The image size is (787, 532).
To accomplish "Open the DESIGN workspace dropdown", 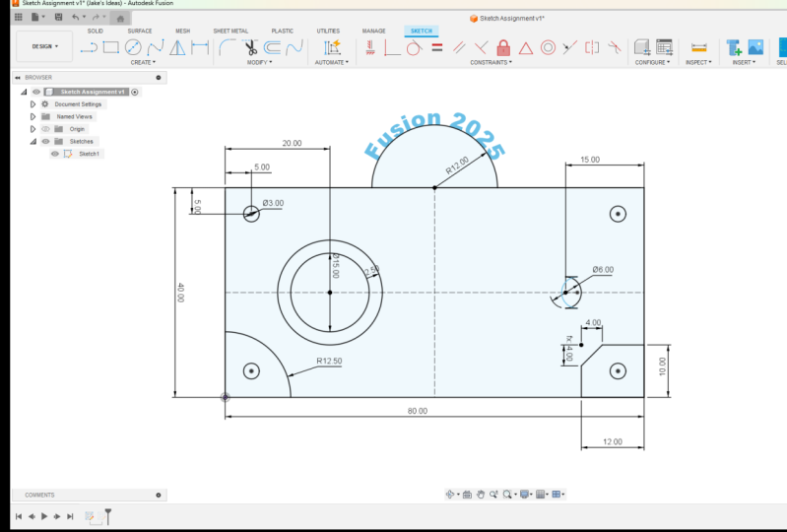I will click(44, 46).
